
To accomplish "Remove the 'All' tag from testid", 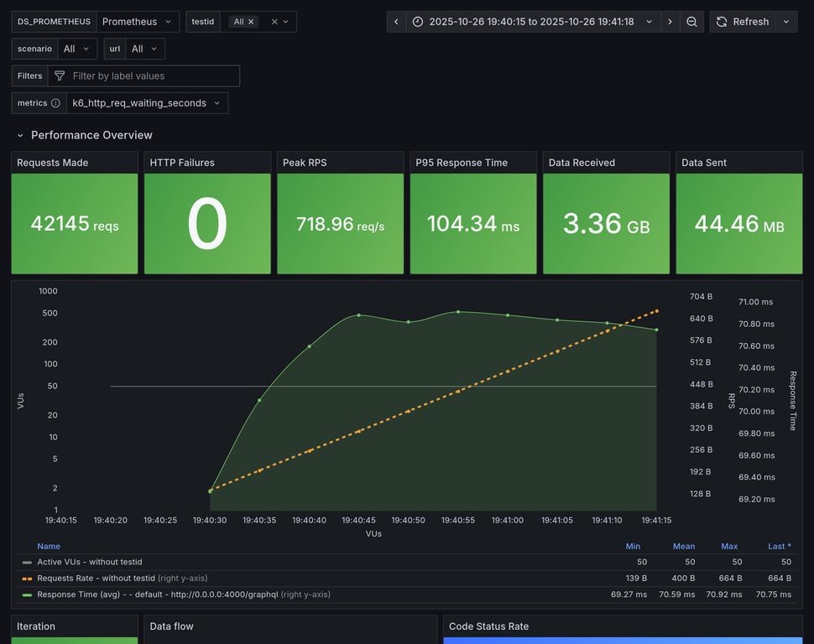I will click(x=250, y=22).
